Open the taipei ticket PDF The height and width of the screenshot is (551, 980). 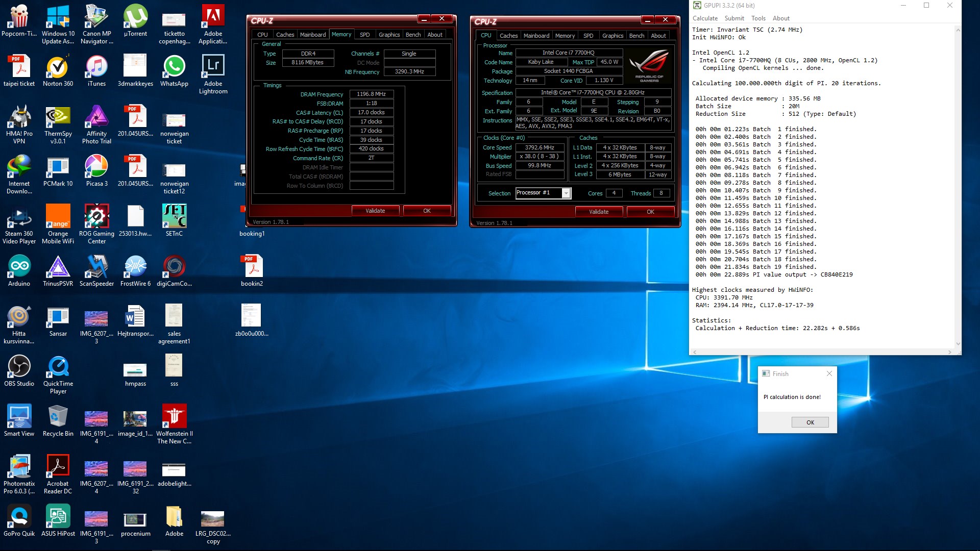19,71
